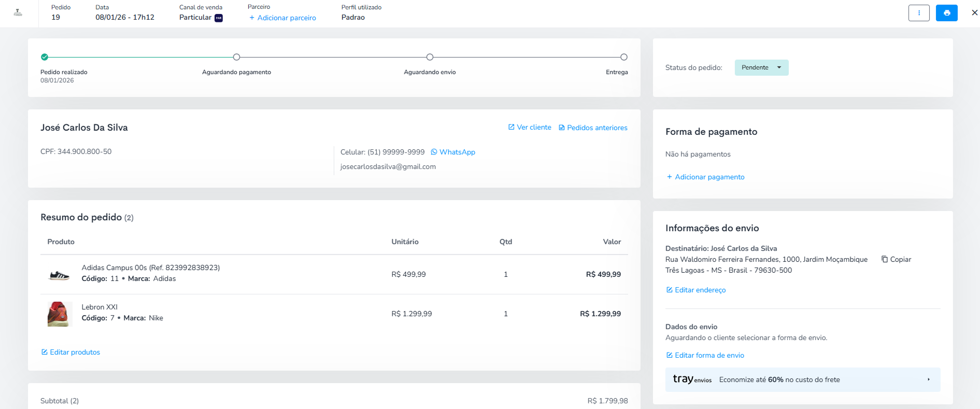Image resolution: width=980 pixels, height=409 pixels.
Task: Click the phone number (51) 99999-9999
Action: tap(396, 152)
